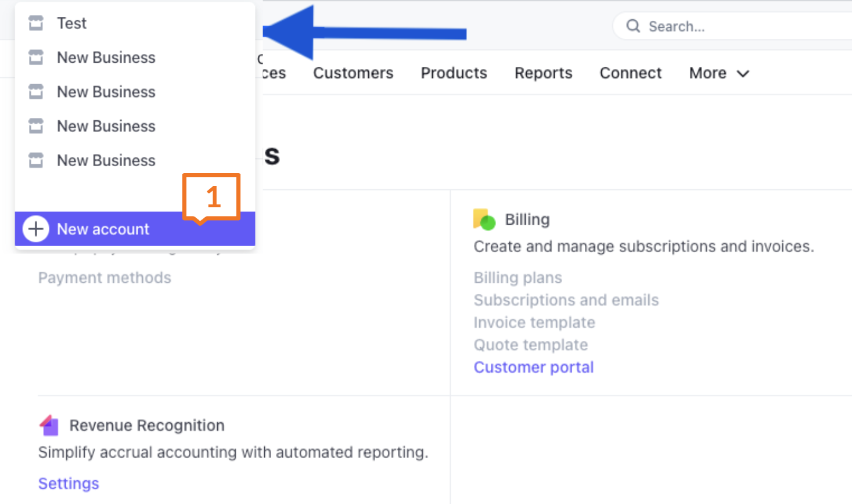Click the Billing section icon
852x504 pixels.
click(484, 219)
